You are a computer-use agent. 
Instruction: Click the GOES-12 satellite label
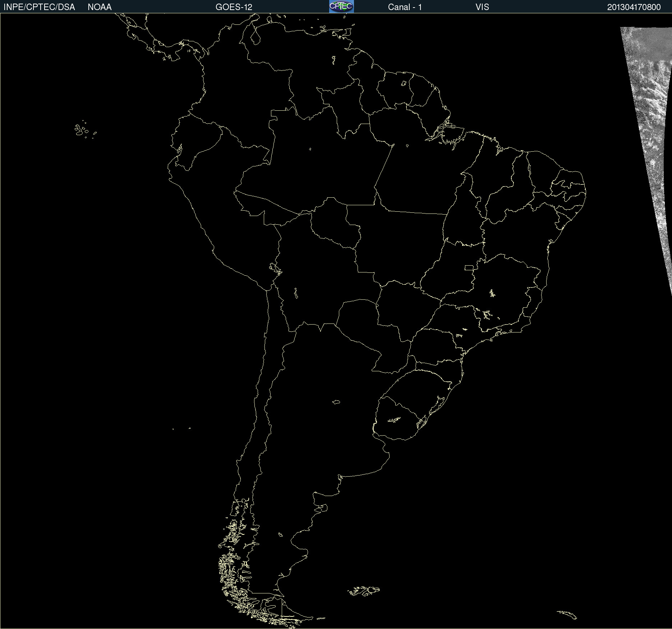tap(234, 7)
